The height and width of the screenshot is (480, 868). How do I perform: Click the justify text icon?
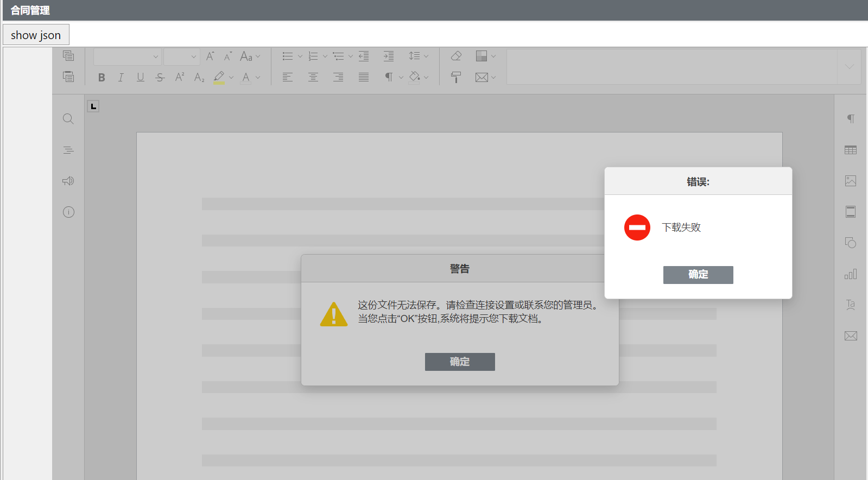[x=364, y=77]
